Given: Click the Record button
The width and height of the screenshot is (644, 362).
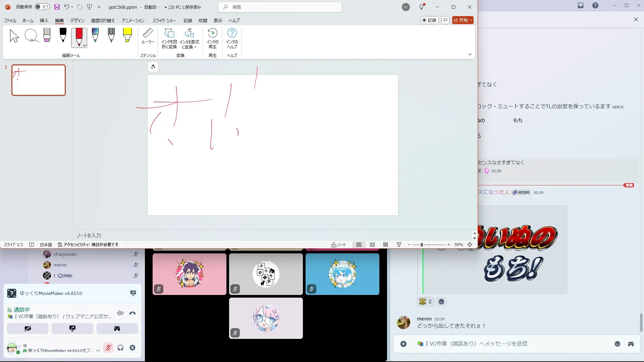Looking at the screenshot, I should tap(429, 20).
